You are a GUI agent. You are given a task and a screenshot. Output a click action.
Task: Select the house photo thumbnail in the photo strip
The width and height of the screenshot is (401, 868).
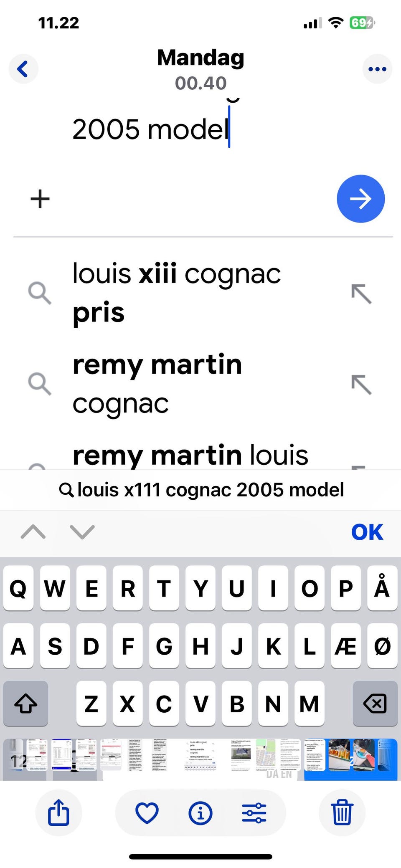tap(241, 755)
